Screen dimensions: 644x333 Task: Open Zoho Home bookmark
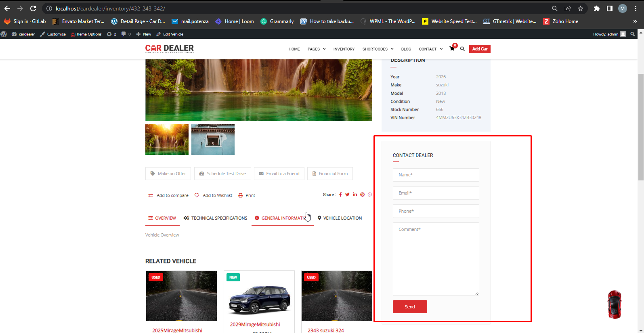[561, 21]
